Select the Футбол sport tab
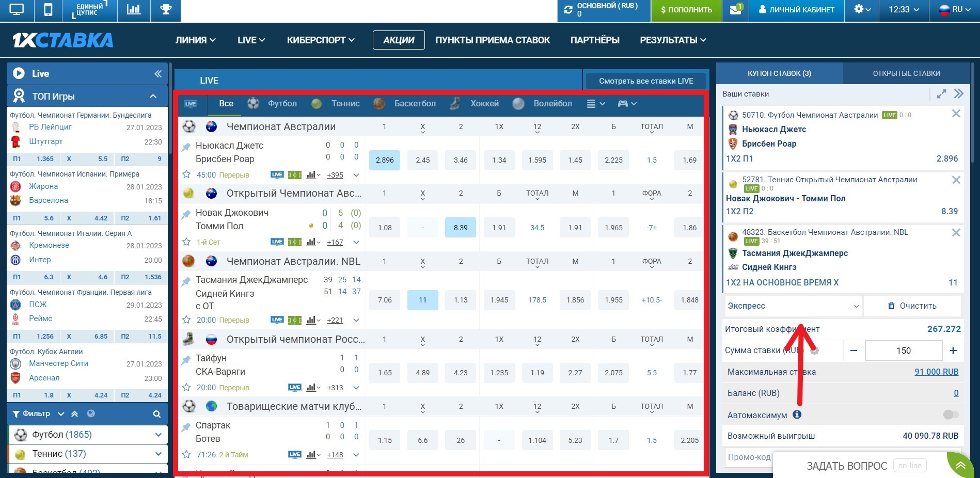This screenshot has width=980, height=478. (x=273, y=104)
